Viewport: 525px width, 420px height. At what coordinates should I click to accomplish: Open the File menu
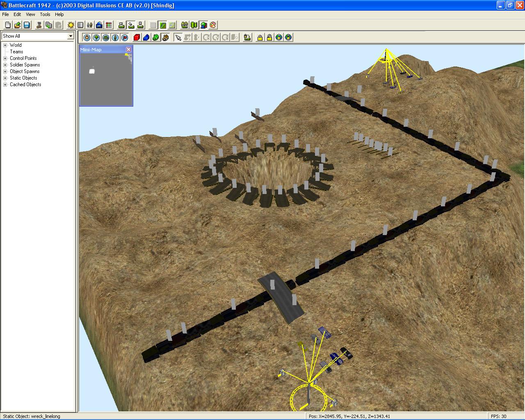click(5, 14)
